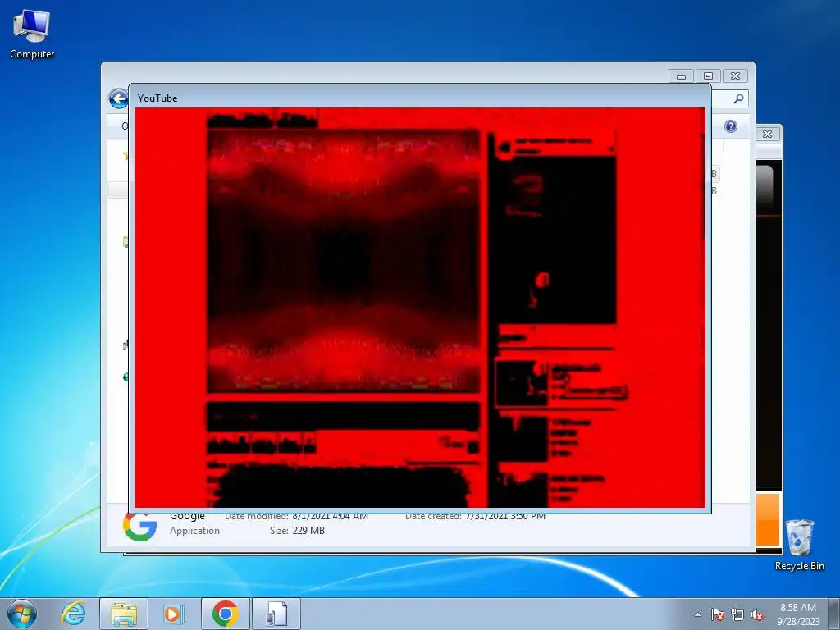Screen dimensions: 840x630
Task: Open the network status tray icon
Action: point(737,614)
